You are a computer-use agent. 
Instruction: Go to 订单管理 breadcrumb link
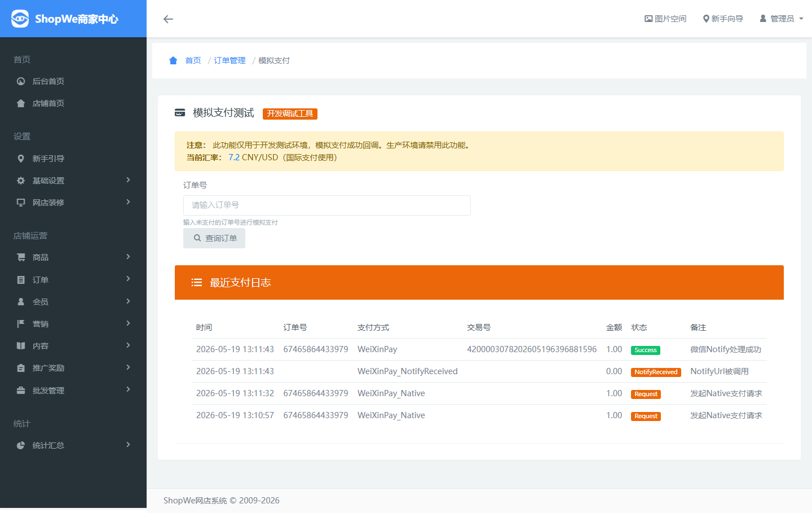coord(230,60)
